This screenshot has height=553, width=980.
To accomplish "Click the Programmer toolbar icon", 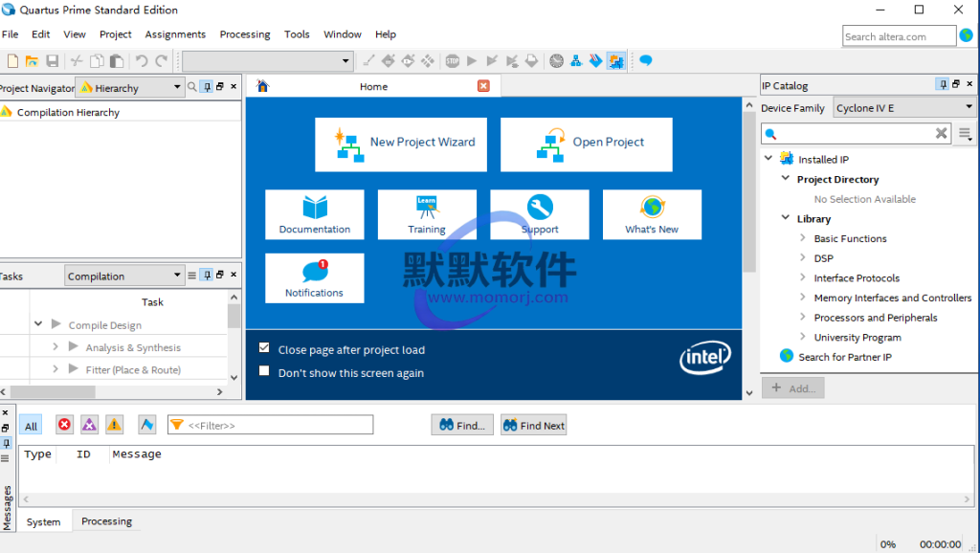I will 596,60.
